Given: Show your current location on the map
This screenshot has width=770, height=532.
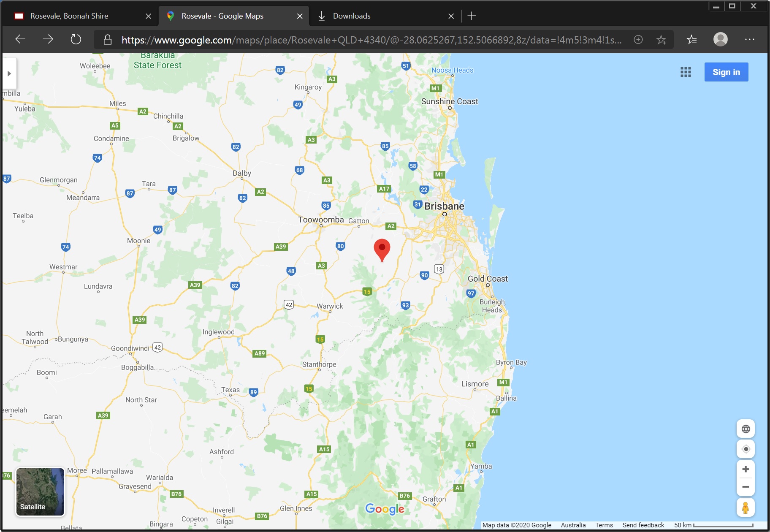Looking at the screenshot, I should pos(746,449).
